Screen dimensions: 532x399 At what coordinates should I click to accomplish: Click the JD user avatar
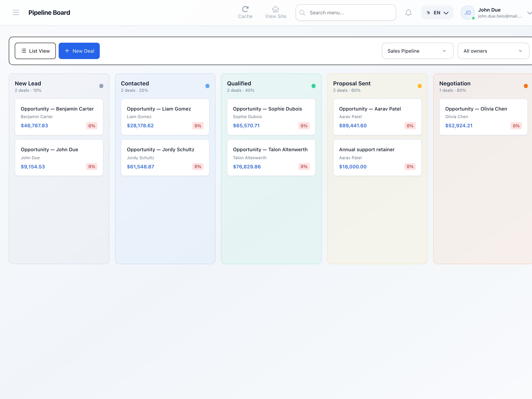(468, 13)
